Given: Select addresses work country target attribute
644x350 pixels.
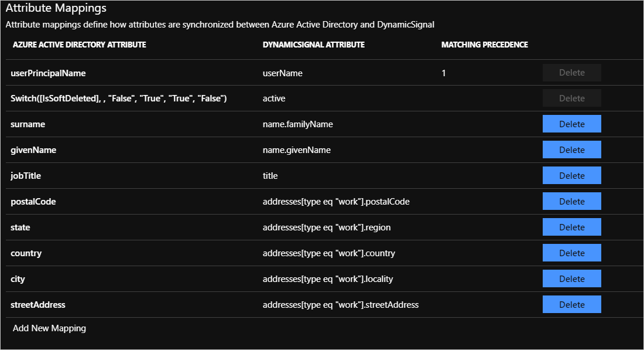Looking at the screenshot, I should pyautogui.click(x=328, y=253).
